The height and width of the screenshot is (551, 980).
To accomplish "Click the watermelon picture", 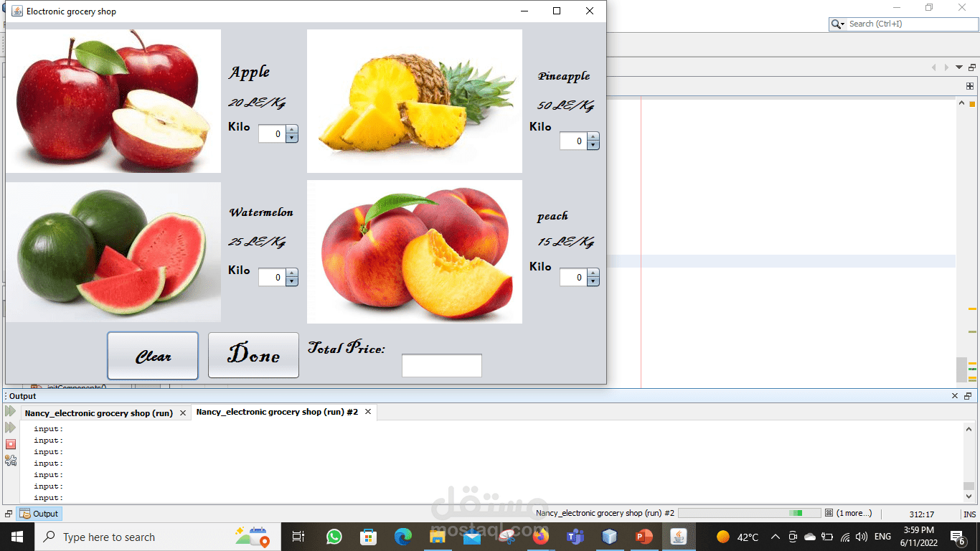I will pyautogui.click(x=113, y=252).
